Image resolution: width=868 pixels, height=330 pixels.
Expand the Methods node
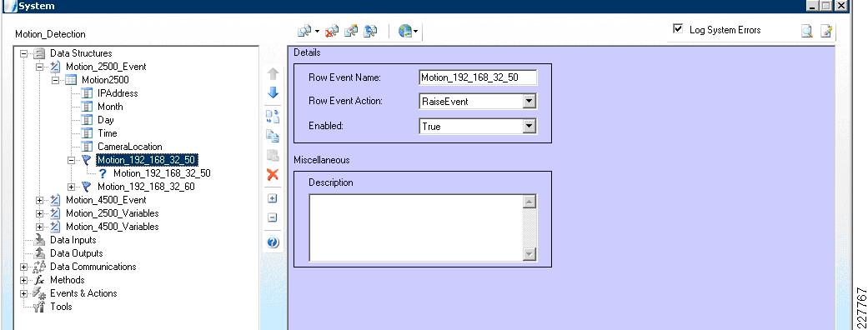24,280
